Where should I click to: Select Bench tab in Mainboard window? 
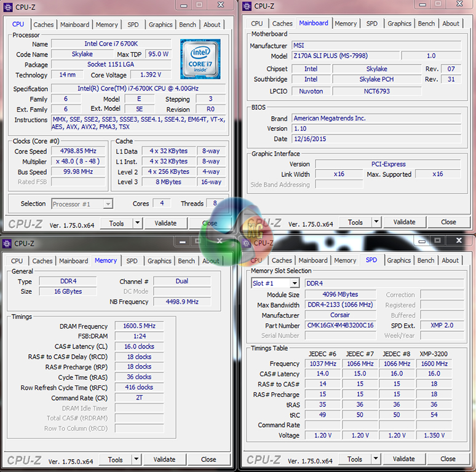coord(427,23)
